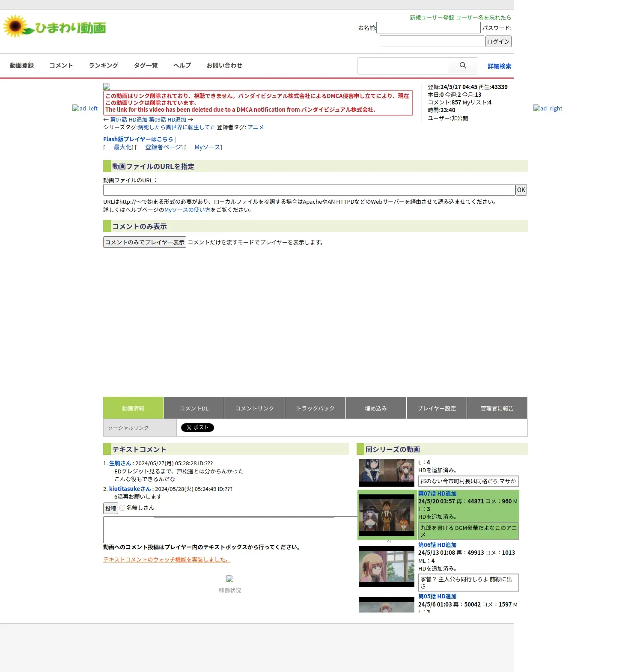The height and width of the screenshot is (672, 631).
Task: Open the 第05話 video thumbnail
Action: [x=387, y=605]
